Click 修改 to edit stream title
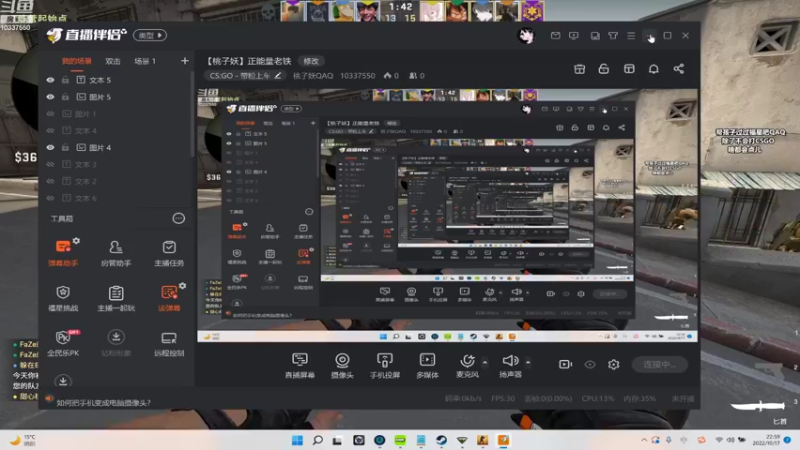 pos(311,61)
